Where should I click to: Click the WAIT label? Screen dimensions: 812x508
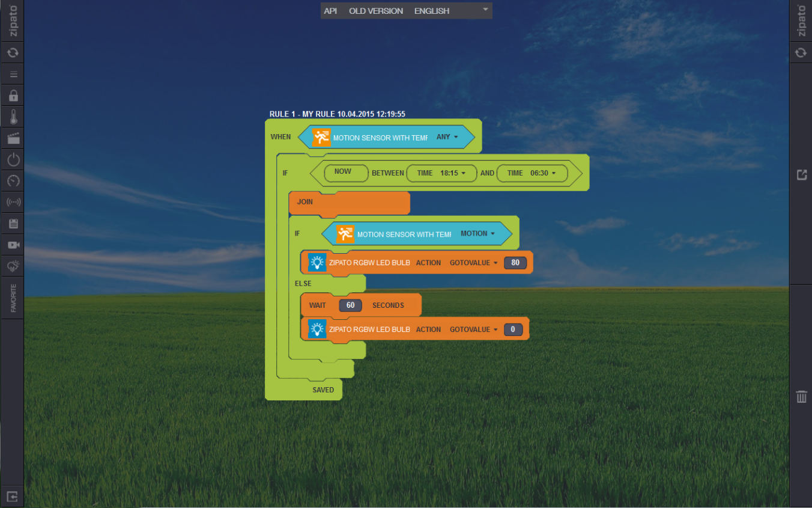318,305
